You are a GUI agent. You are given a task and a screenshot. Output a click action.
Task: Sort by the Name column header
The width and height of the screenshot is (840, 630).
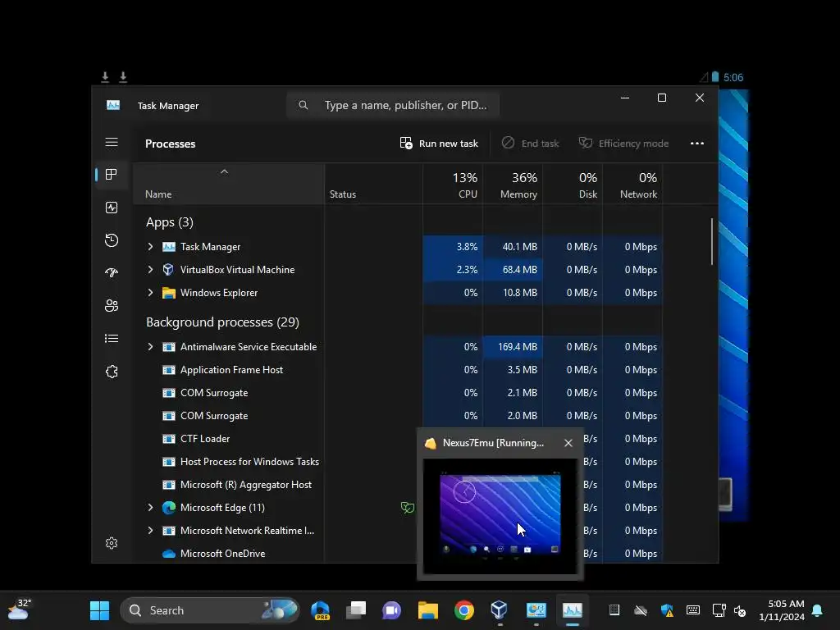[x=229, y=184]
